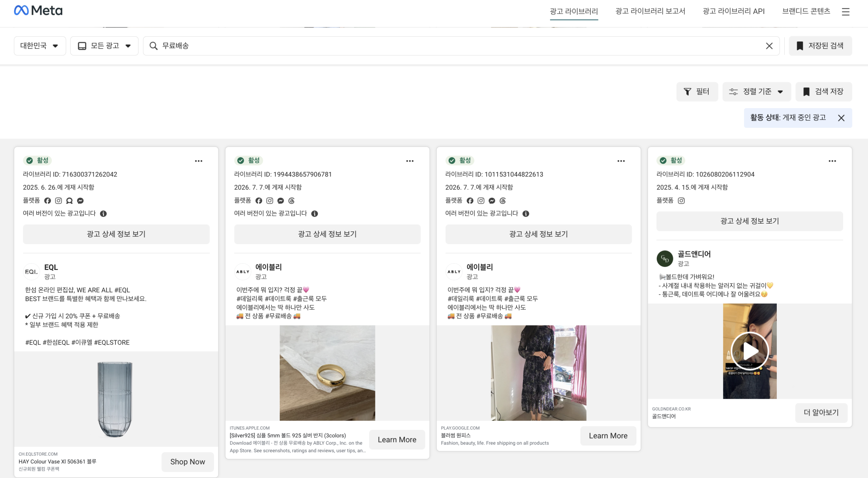The image size is (868, 478).
Task: Click the Messenger platform icon on the EQL ad
Action: click(80, 201)
